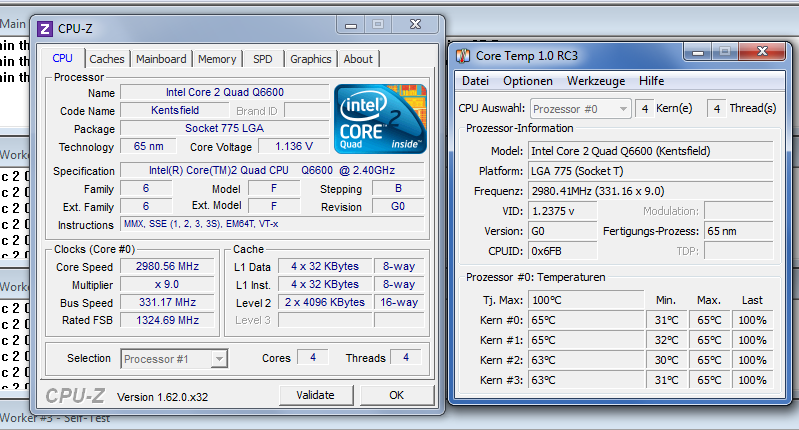Click the Kern(e) count field in Core Temp

pos(644,109)
